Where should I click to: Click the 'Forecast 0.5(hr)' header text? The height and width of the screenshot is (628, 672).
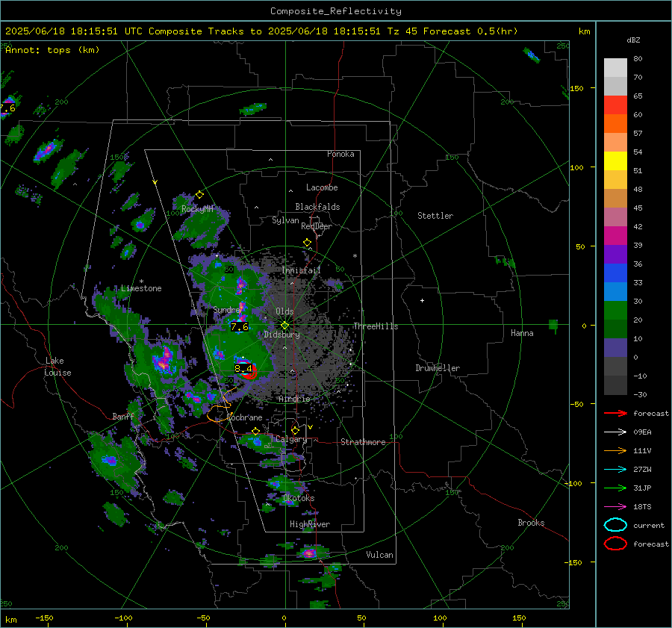[470, 31]
